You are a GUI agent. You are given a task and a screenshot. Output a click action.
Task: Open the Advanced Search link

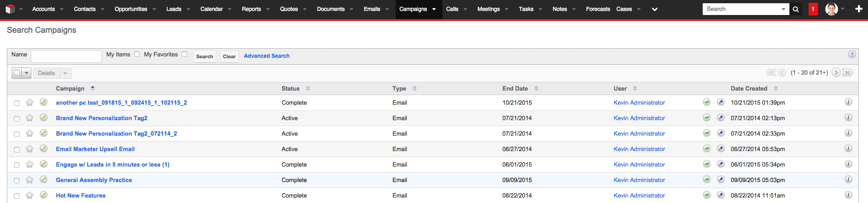coord(267,56)
